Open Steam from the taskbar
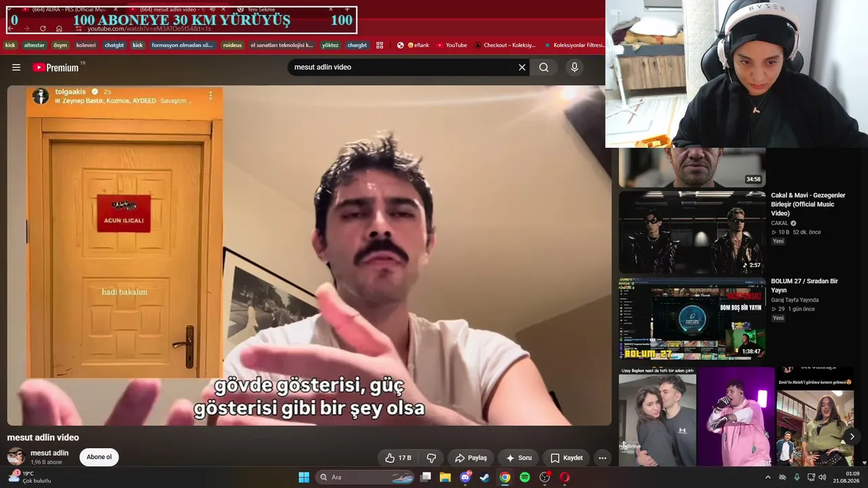This screenshot has height=488, width=868. point(485,477)
